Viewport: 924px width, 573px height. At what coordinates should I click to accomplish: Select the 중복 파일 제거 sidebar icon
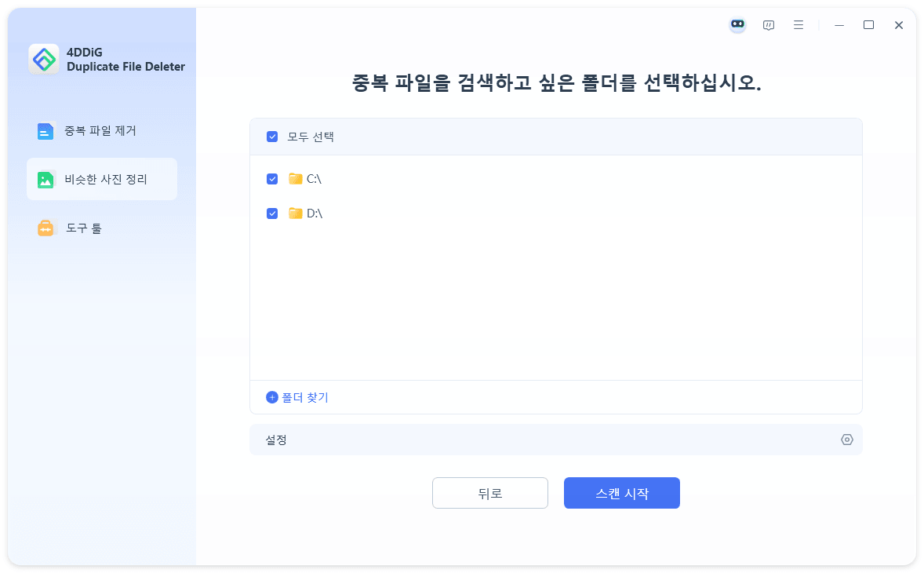tap(45, 130)
